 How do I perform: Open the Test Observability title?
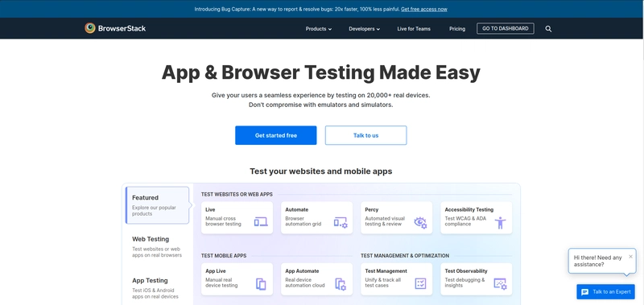pyautogui.click(x=466, y=271)
